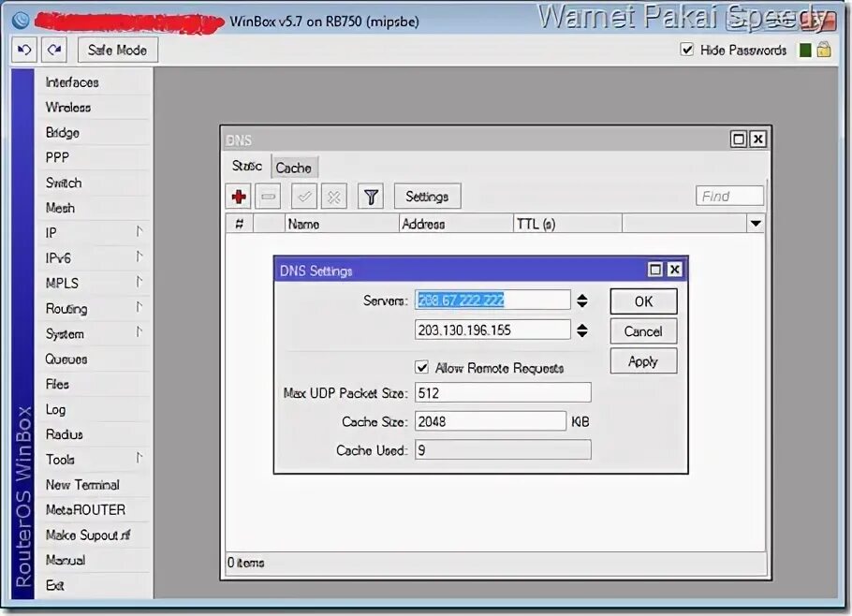Close the DNS Settings dialog

(674, 270)
